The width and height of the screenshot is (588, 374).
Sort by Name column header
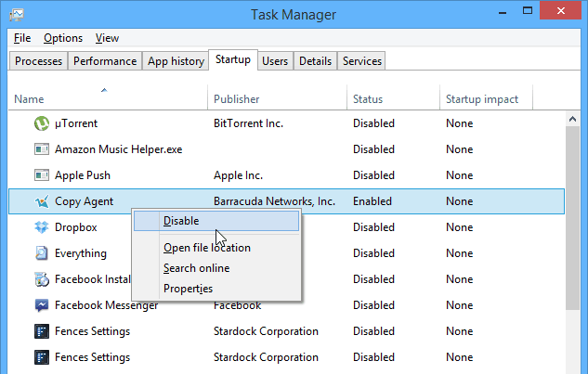tap(108, 98)
